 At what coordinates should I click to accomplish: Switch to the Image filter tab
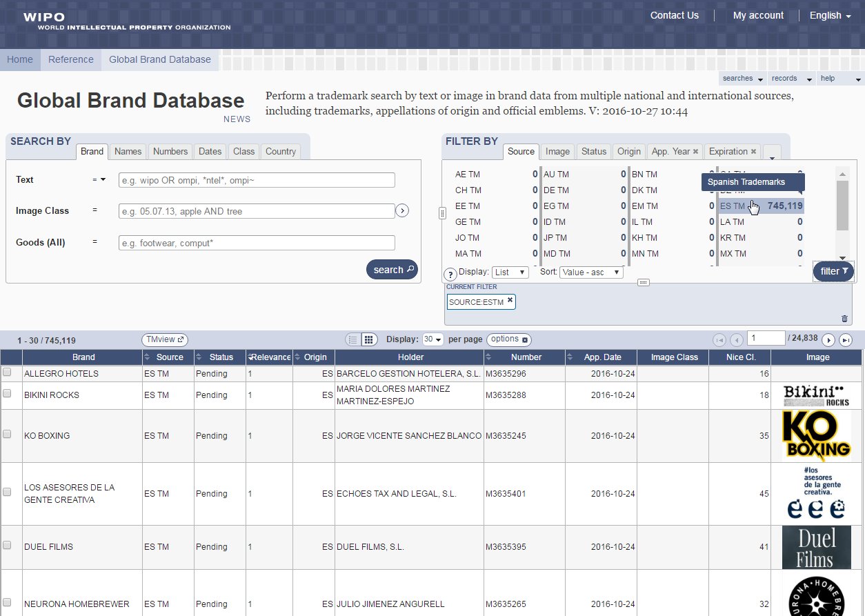[557, 152]
